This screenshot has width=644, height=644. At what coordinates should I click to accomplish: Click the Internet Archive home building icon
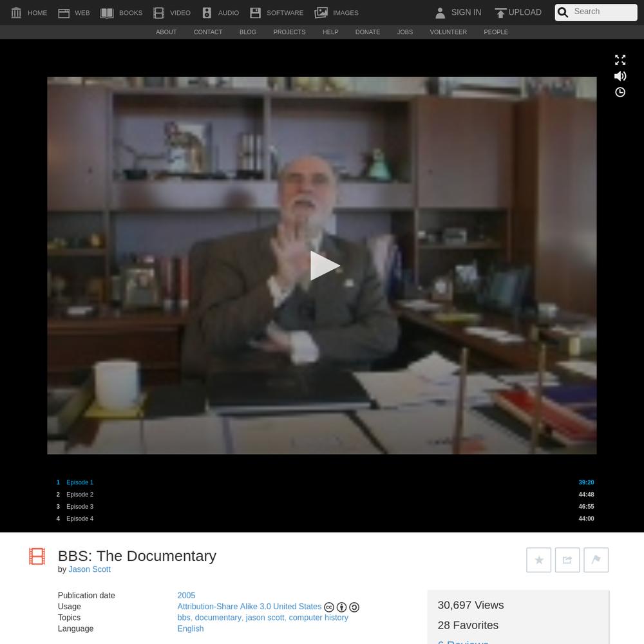16,13
